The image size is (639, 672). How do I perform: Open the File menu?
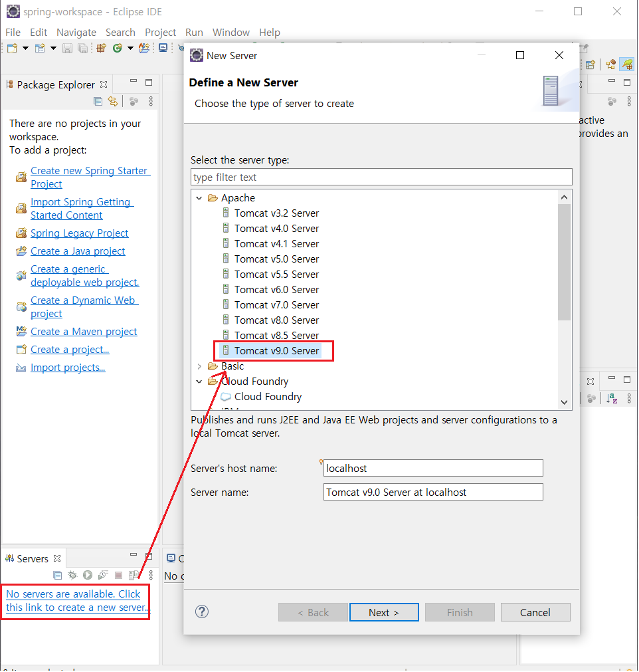click(x=13, y=33)
